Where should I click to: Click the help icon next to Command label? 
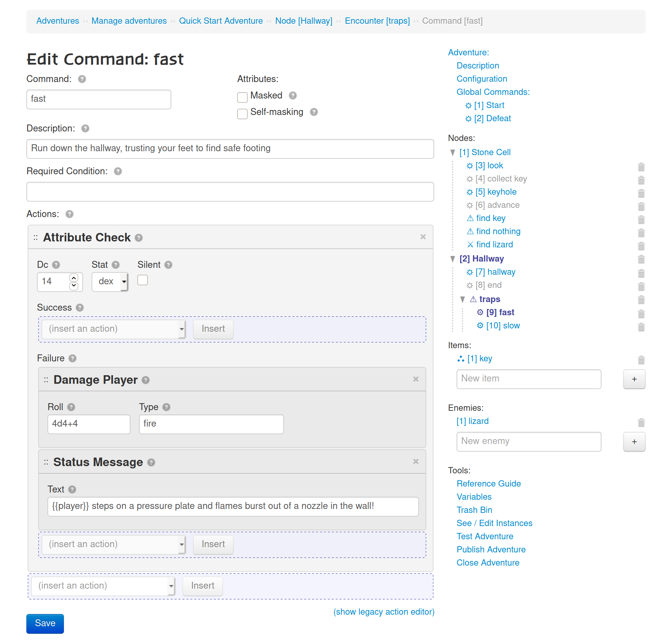(82, 79)
